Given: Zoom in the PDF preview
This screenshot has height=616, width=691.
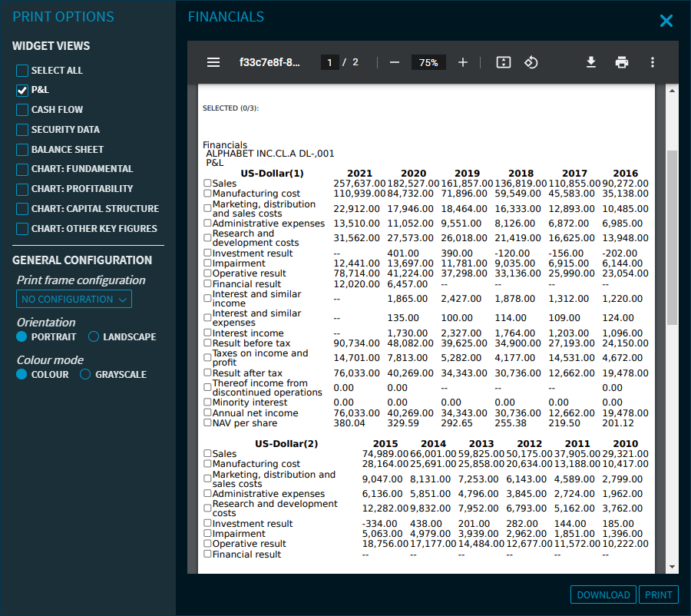Looking at the screenshot, I should (463, 62).
